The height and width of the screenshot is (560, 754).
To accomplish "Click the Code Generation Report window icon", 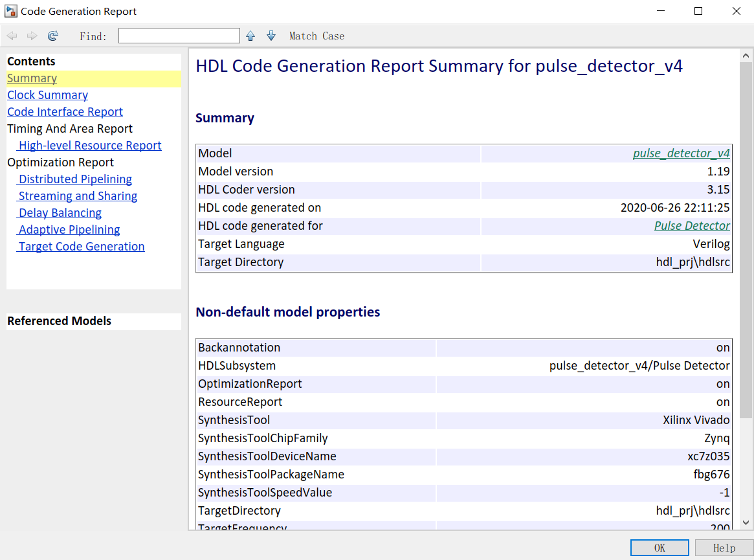I will (x=10, y=11).
